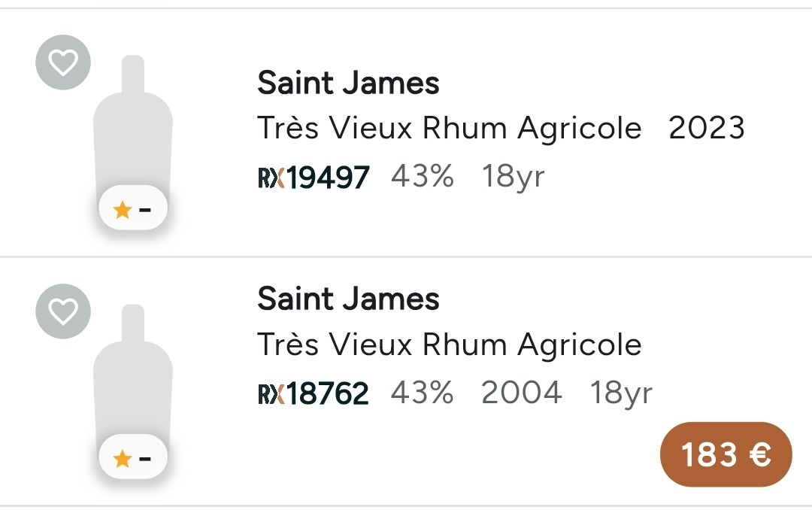Tap the 183 € price button
Image resolution: width=812 pixels, height=510 pixels.
pos(726,454)
